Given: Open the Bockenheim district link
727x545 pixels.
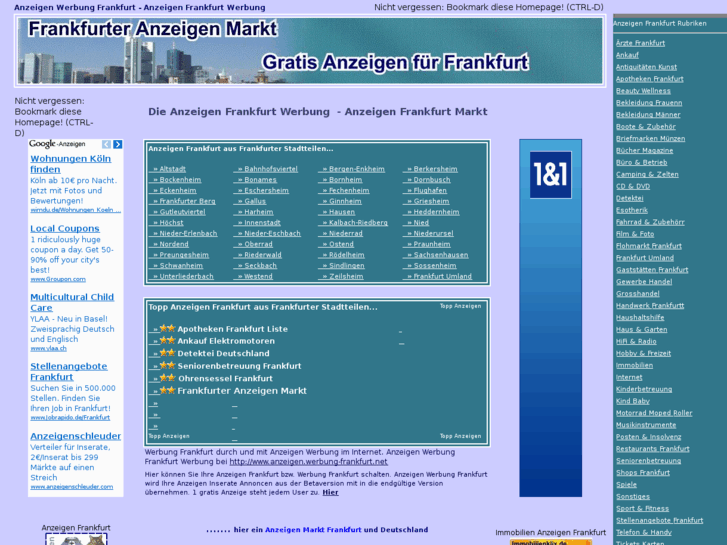Looking at the screenshot, I should click(x=180, y=180).
